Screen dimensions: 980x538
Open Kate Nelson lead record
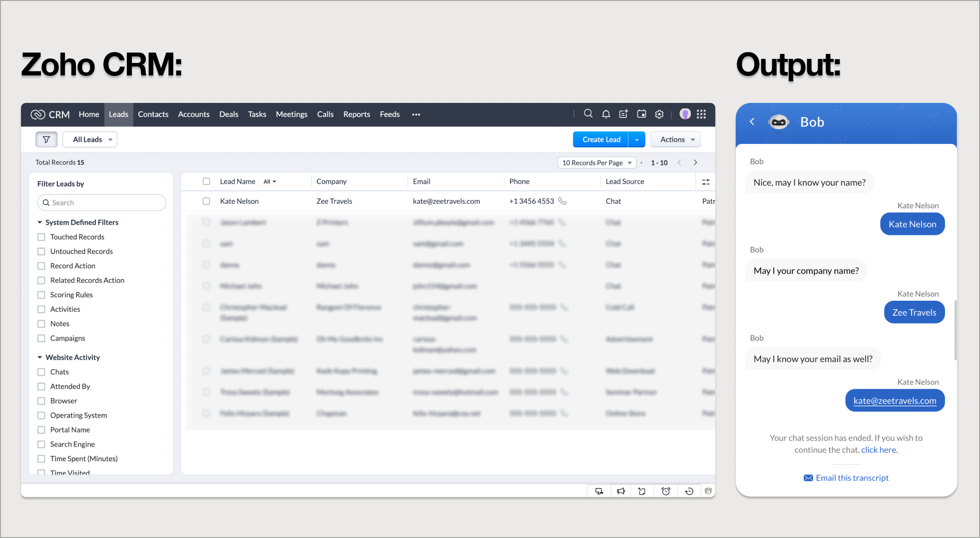(x=239, y=201)
